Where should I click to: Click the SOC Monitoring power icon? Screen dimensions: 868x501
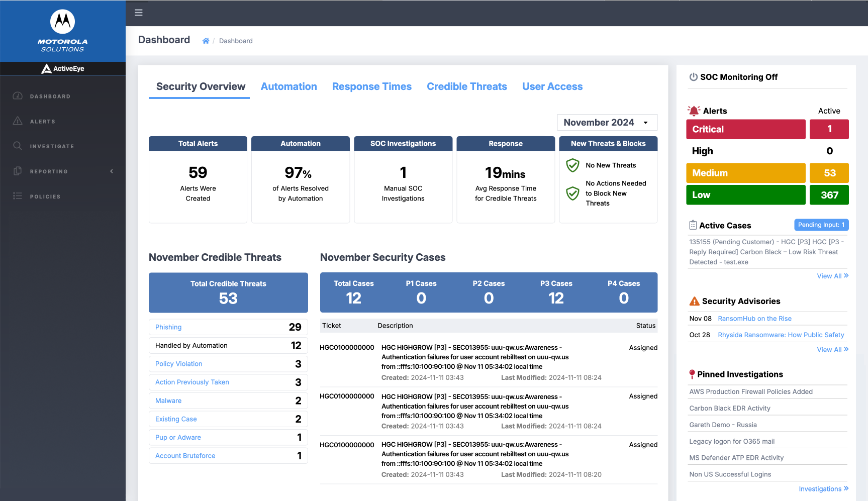point(693,77)
